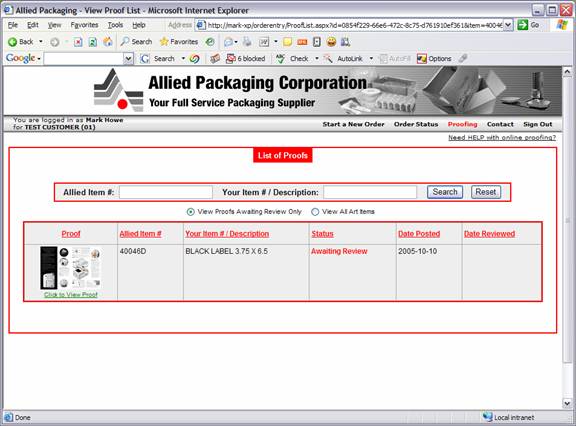This screenshot has height=426, width=576.
Task: Open the IE Search pane
Action: point(136,42)
